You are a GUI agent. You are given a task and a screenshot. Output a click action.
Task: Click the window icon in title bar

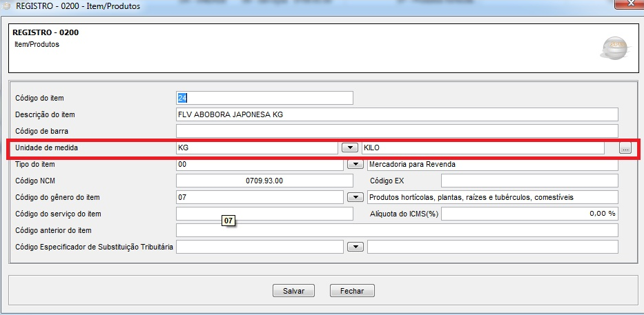[x=6, y=6]
